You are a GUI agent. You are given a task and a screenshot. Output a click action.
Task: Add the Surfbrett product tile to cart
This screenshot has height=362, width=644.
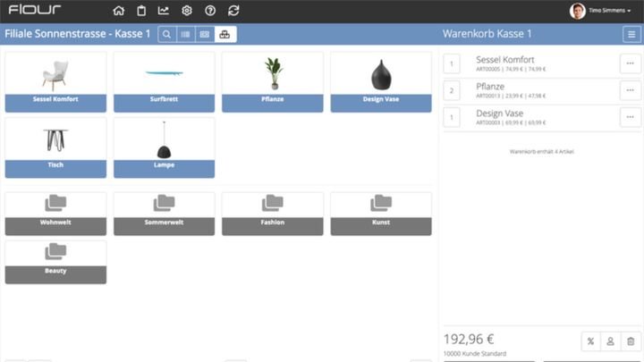[164, 80]
